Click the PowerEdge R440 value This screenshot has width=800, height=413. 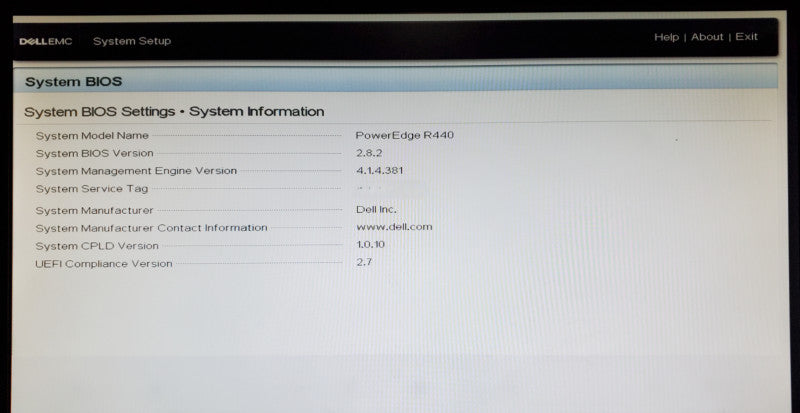[405, 135]
